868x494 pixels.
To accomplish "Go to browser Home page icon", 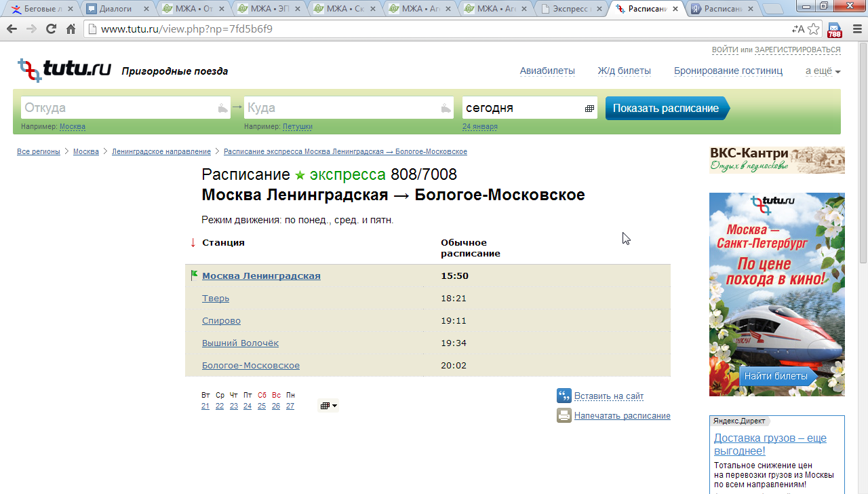I will (x=71, y=29).
